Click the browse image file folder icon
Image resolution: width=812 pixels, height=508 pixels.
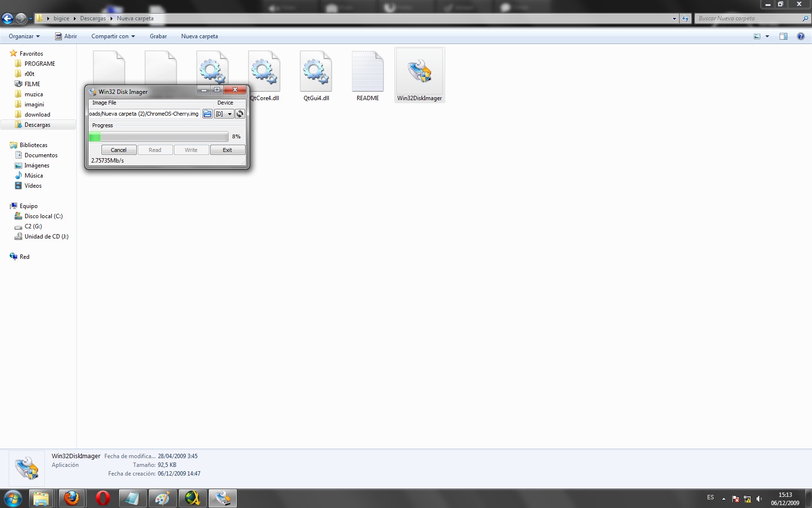coord(207,114)
